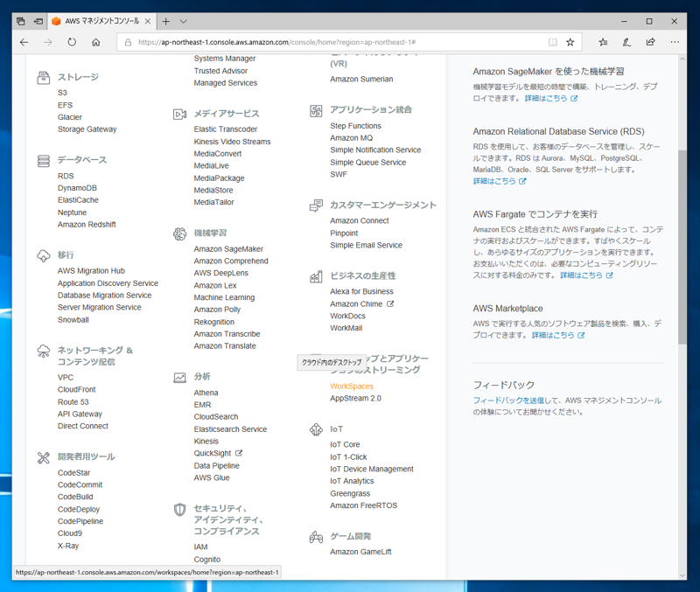Open CodeCommit service
Image resolution: width=700 pixels, height=592 pixels.
click(x=80, y=485)
